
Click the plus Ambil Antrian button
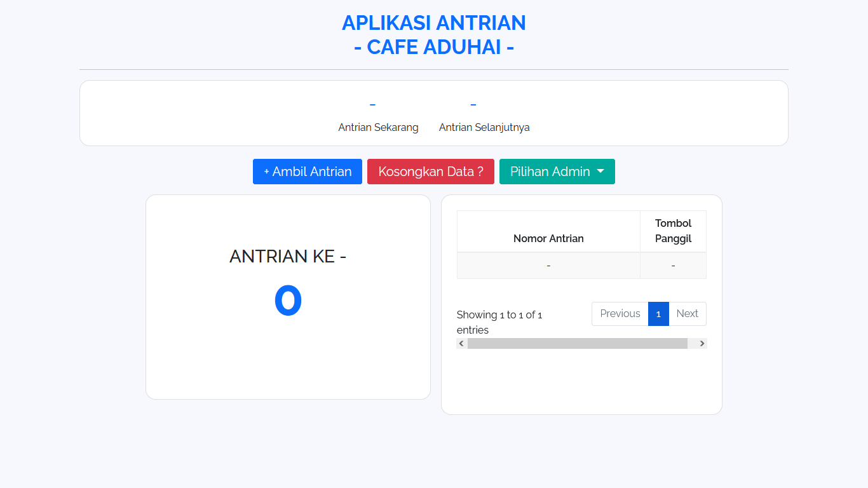[x=308, y=172]
